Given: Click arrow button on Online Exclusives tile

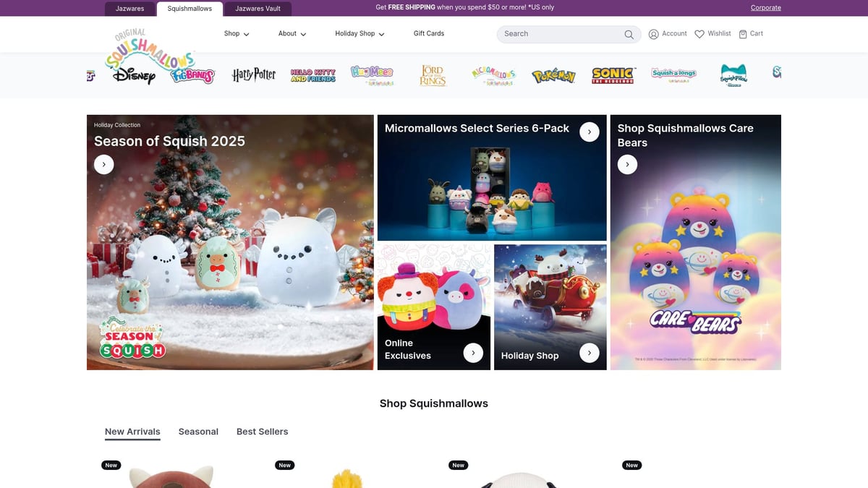Looking at the screenshot, I should click(x=473, y=353).
